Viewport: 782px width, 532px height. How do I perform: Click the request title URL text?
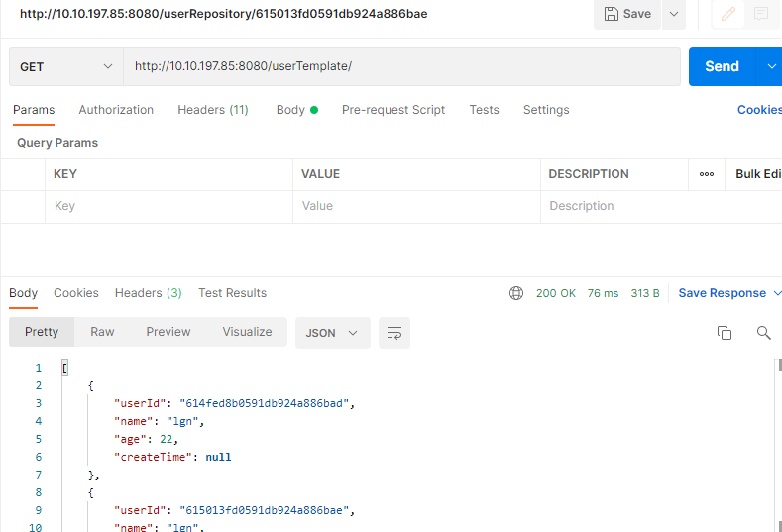click(223, 14)
